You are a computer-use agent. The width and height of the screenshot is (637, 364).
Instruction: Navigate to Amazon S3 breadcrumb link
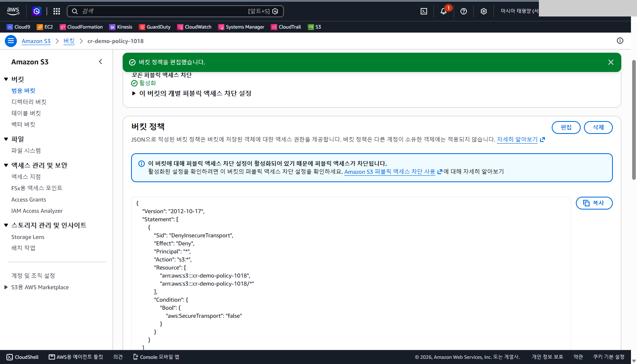pos(36,41)
